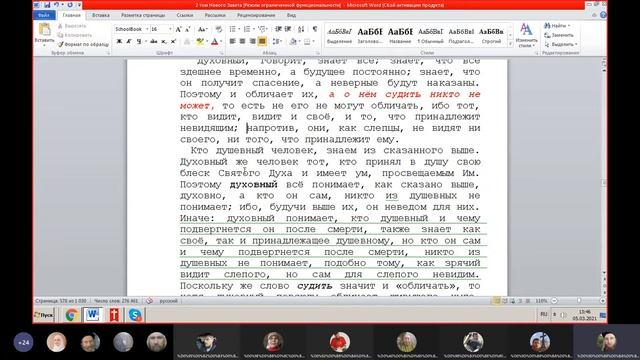The width and height of the screenshot is (640, 360).
Task: Open the font color dropdown arrow
Action: (x=220, y=41)
